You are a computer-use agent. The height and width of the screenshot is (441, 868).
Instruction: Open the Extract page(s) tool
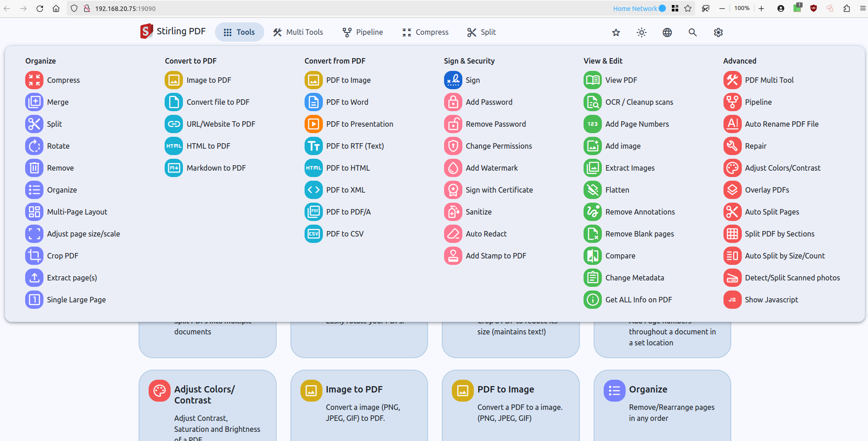61,278
